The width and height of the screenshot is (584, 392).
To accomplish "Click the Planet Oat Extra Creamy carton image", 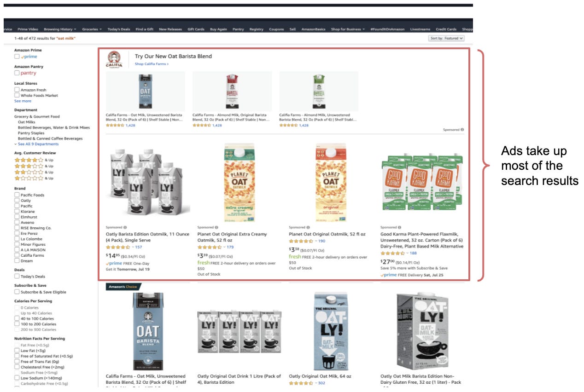I will 239,182.
